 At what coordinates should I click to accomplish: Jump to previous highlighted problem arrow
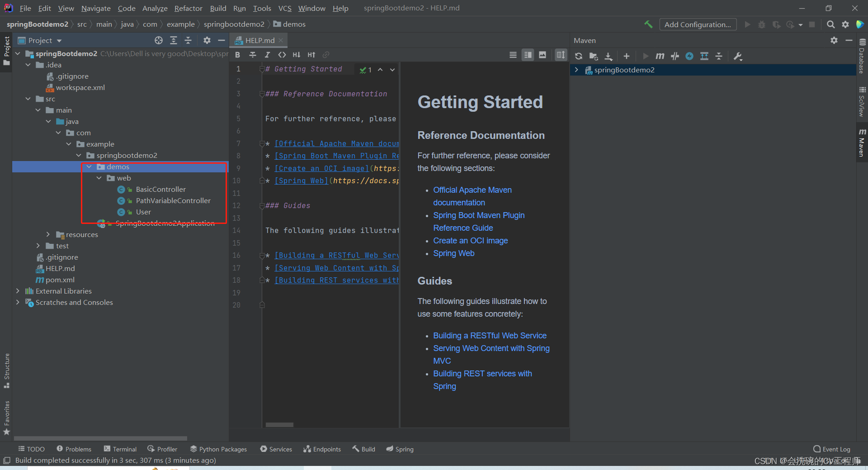click(x=380, y=70)
